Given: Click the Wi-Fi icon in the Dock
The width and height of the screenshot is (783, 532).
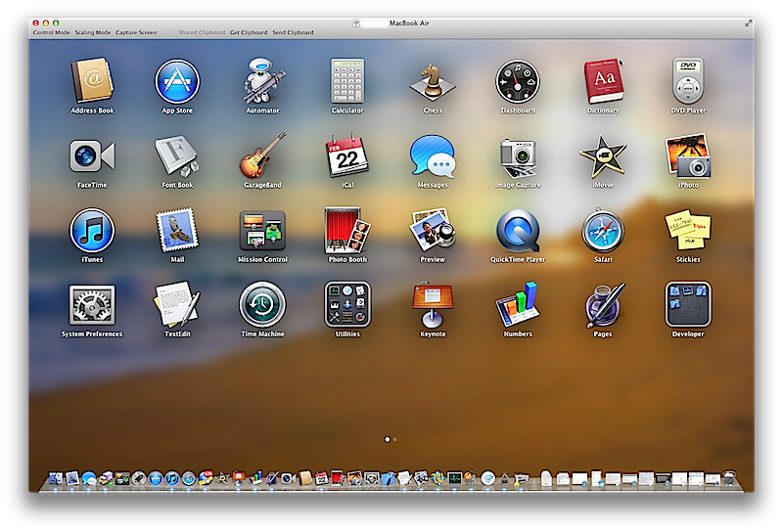Looking at the screenshot, I should click(x=487, y=478).
